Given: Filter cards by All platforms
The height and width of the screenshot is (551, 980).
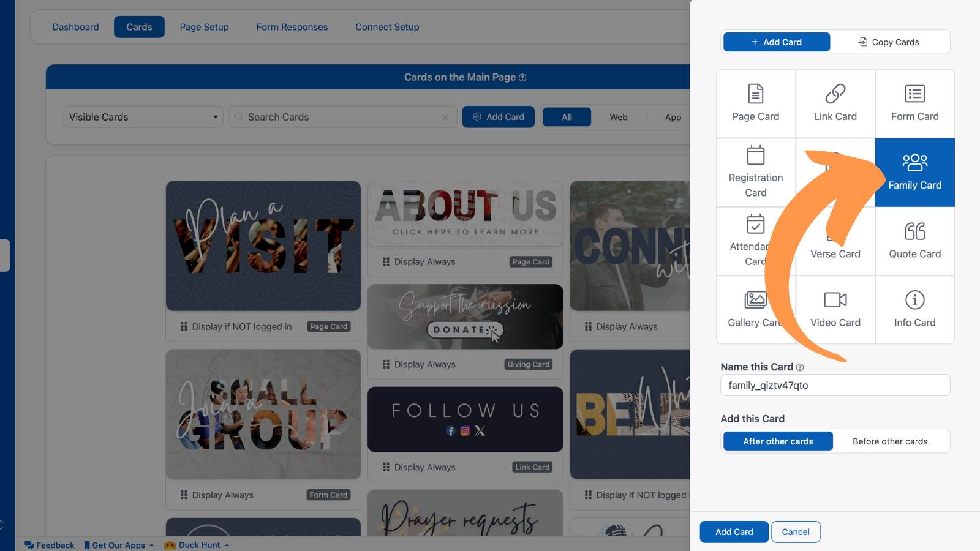Looking at the screenshot, I should tap(567, 117).
